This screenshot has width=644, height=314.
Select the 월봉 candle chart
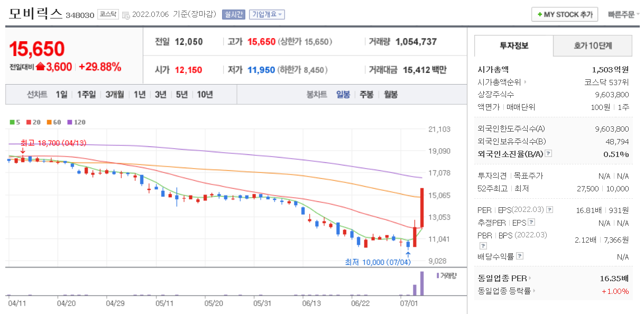click(x=391, y=95)
